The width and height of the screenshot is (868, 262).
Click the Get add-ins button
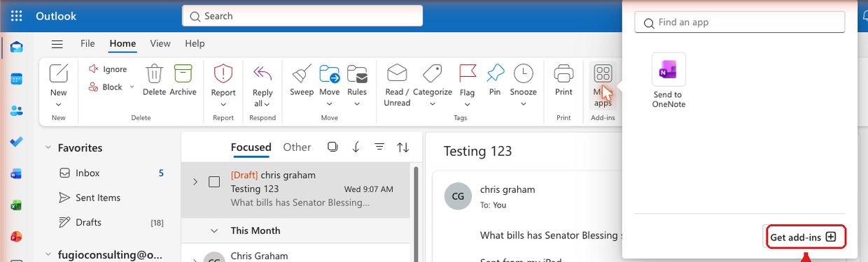804,237
